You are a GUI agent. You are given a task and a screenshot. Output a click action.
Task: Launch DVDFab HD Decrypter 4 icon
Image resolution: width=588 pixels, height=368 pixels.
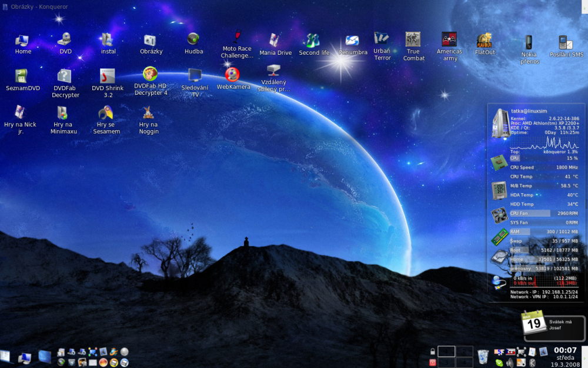[150, 81]
